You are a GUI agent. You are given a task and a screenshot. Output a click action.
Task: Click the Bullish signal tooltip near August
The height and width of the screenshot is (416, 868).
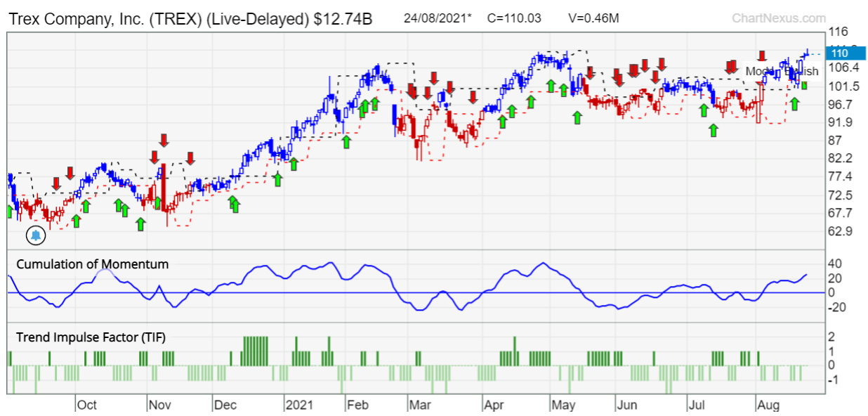click(782, 71)
